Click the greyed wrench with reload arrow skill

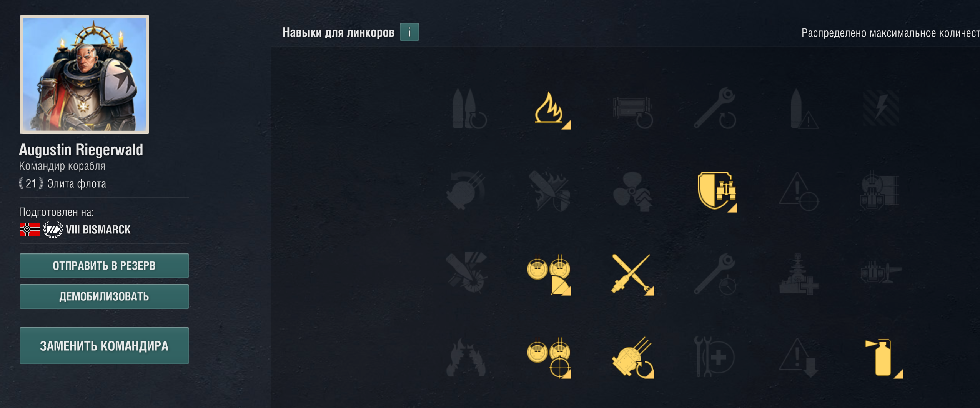click(x=715, y=108)
